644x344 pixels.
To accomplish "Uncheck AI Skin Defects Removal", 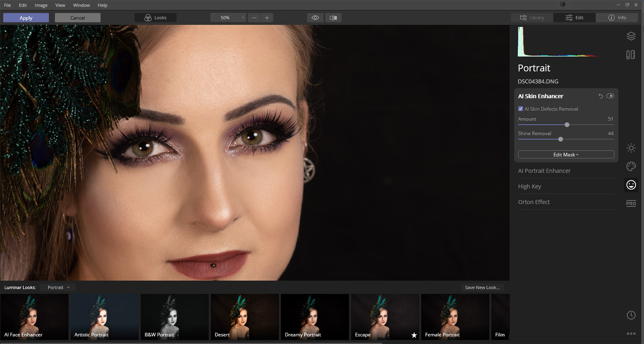I will 520,109.
